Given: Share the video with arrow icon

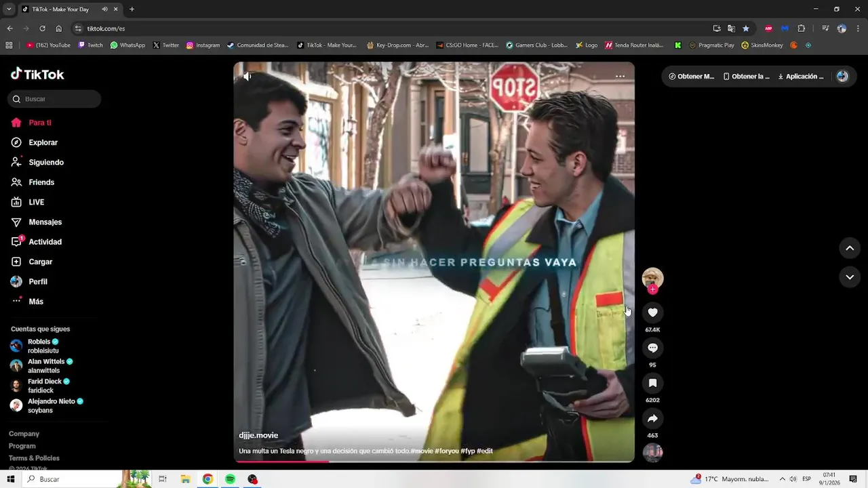Looking at the screenshot, I should [652, 418].
